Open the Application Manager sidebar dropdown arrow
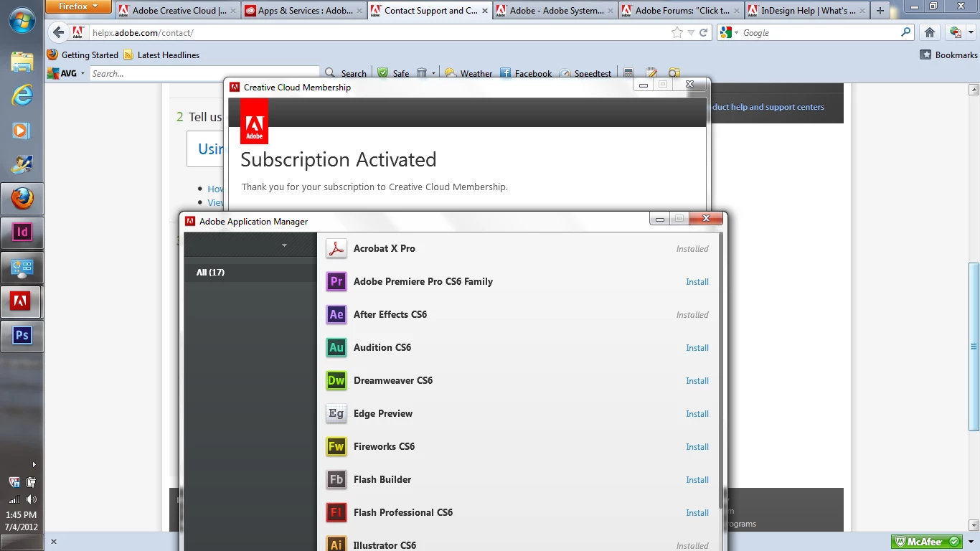The image size is (980, 551). [x=284, y=245]
